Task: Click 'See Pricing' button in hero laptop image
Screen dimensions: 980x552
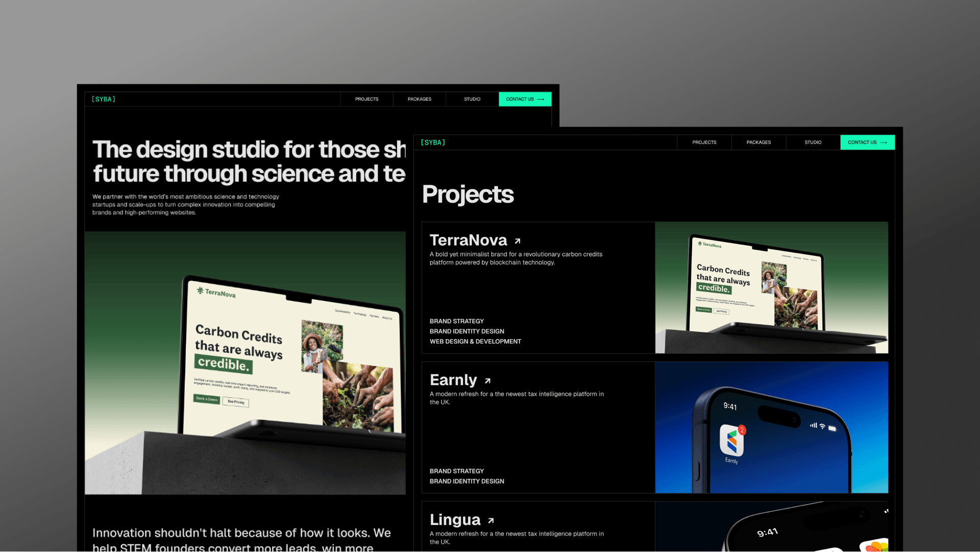Action: [x=236, y=402]
